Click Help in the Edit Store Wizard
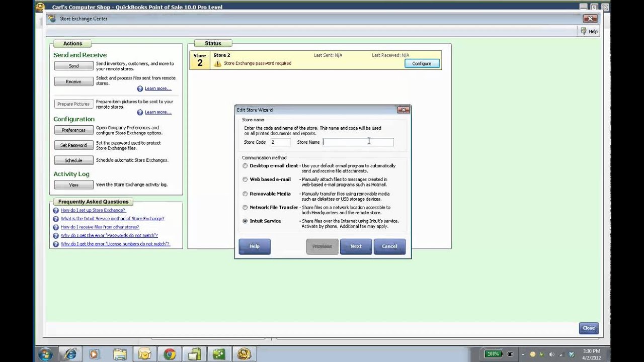Screen dimensions: 644x362 click(255, 246)
